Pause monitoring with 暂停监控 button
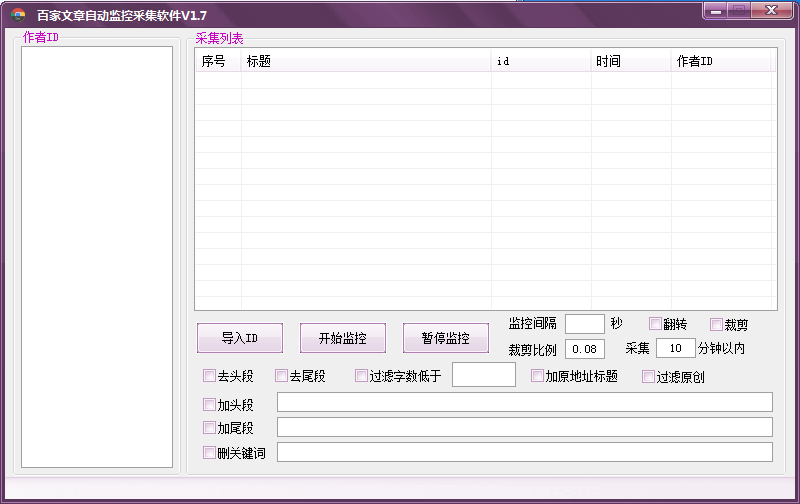 (x=445, y=338)
